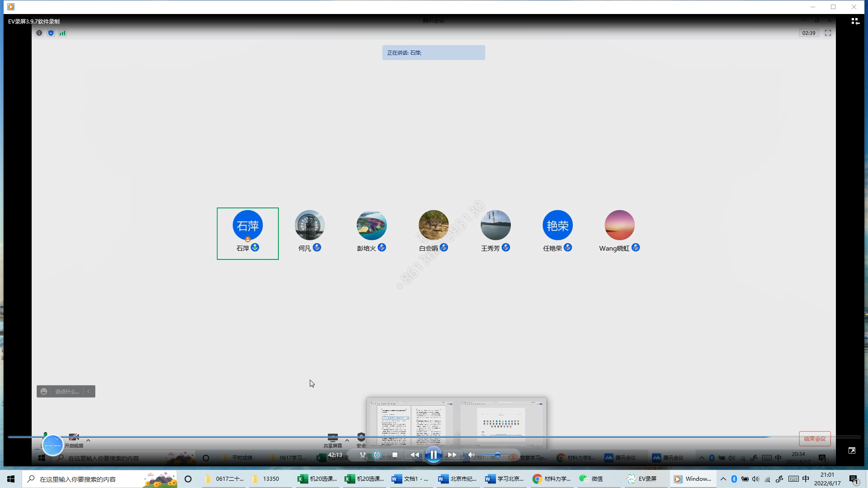Stop the media player playback
Viewport: 868px width, 488px height.
[x=395, y=455]
